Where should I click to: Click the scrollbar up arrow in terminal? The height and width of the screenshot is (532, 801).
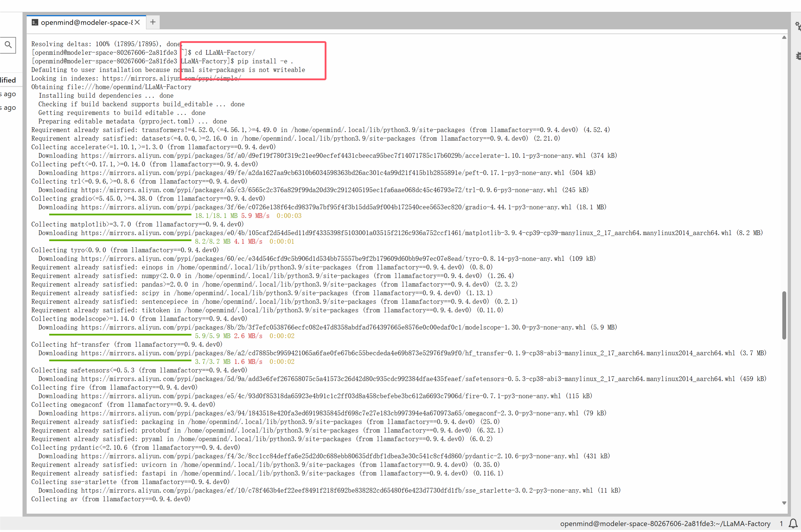(784, 38)
